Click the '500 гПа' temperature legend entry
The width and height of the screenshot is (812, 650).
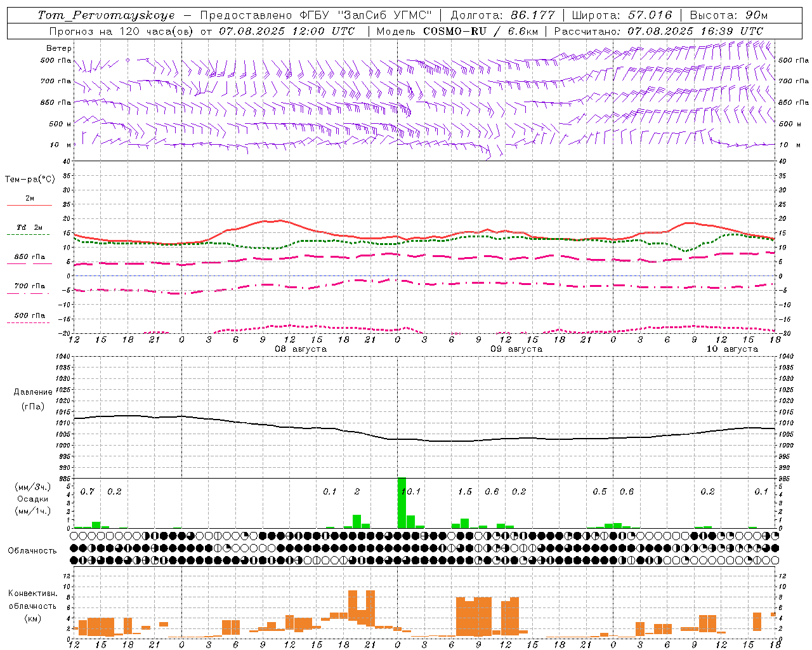tap(30, 315)
